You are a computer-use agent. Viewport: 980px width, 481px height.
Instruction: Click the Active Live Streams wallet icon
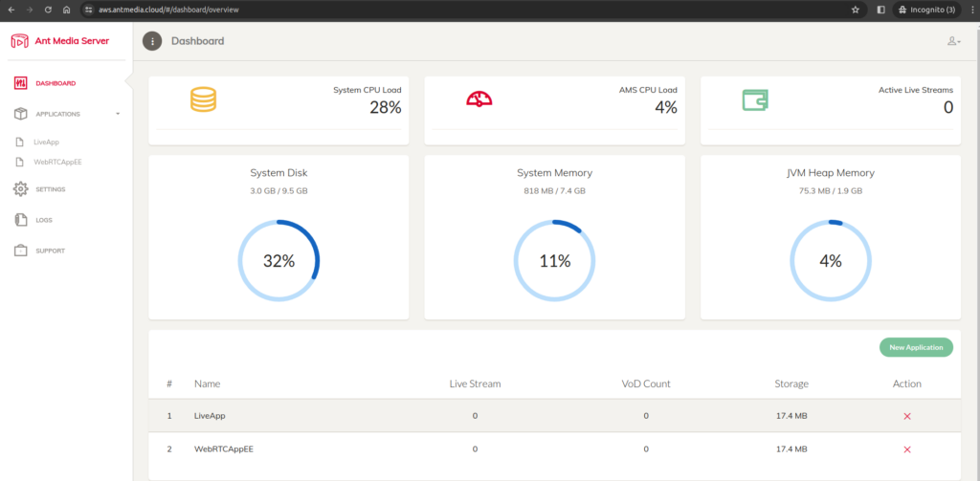click(755, 100)
